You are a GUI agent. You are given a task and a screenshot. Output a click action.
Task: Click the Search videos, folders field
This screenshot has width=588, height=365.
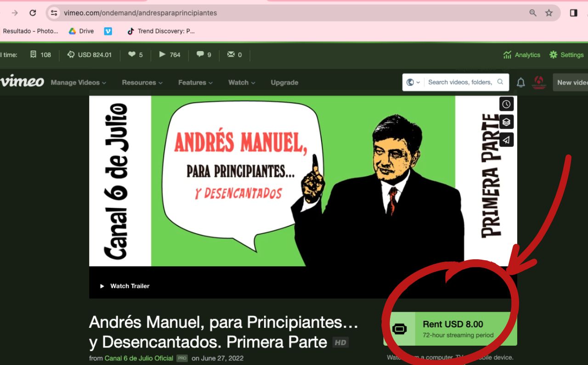460,82
